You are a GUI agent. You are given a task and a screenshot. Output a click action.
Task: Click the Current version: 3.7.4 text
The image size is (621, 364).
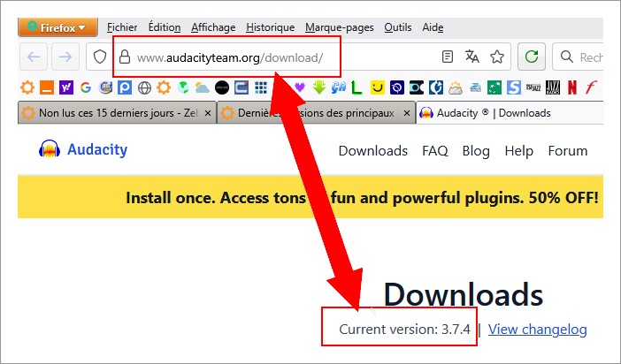[x=405, y=330]
